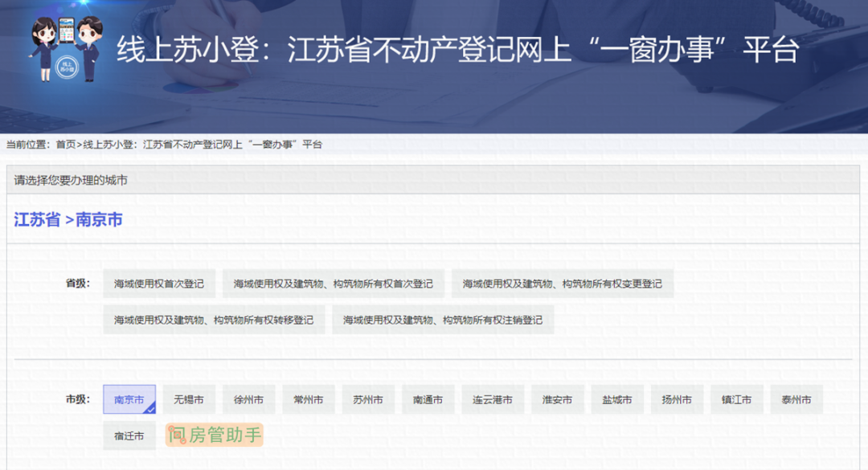Select 盐城市 city
Screen dimensions: 868x470
(x=617, y=399)
